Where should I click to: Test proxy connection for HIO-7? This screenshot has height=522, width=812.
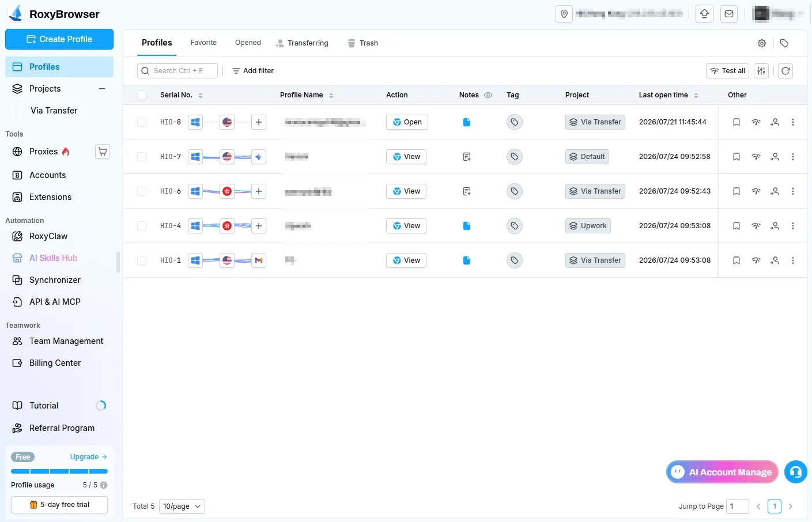pos(756,157)
